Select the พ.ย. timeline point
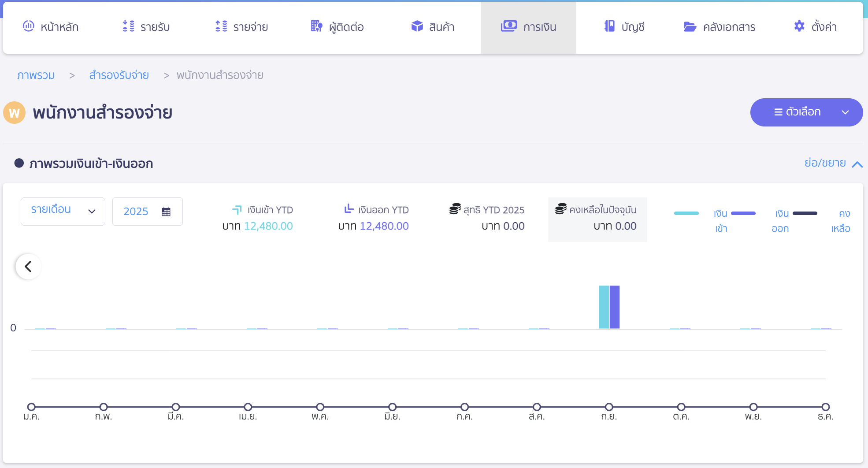 click(x=753, y=407)
